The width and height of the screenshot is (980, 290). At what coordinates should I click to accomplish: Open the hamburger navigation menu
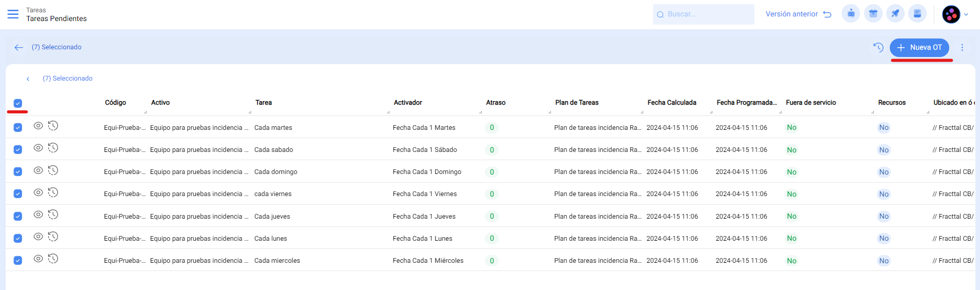13,14
